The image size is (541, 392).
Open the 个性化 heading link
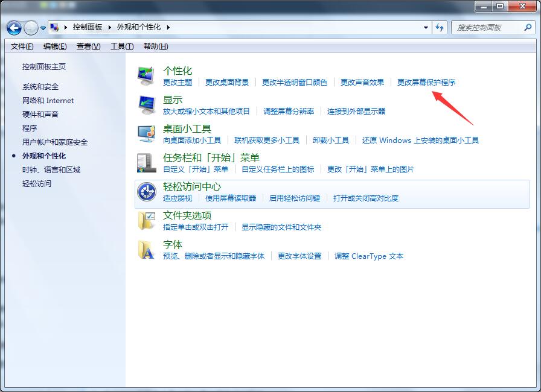click(178, 71)
